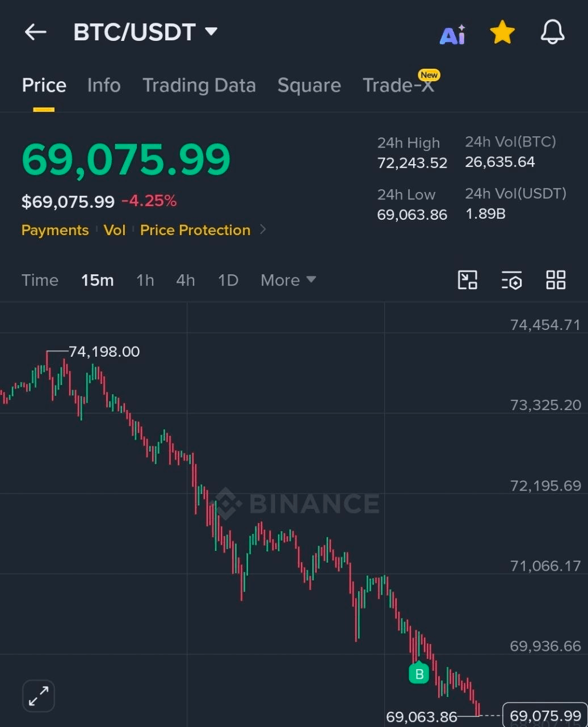Viewport: 588px width, 727px height.
Task: Tap the 24h Vol(USDT) value 1.89B
Action: pyautogui.click(x=485, y=214)
